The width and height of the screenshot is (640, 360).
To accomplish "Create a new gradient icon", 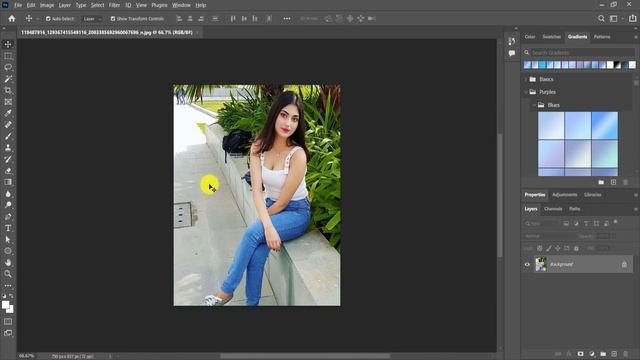I will click(613, 182).
